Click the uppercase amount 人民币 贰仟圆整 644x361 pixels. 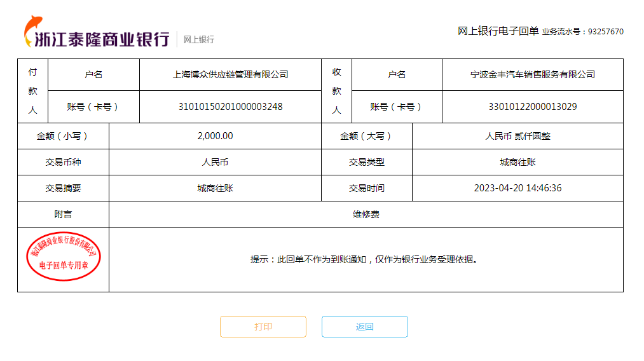[517, 136]
